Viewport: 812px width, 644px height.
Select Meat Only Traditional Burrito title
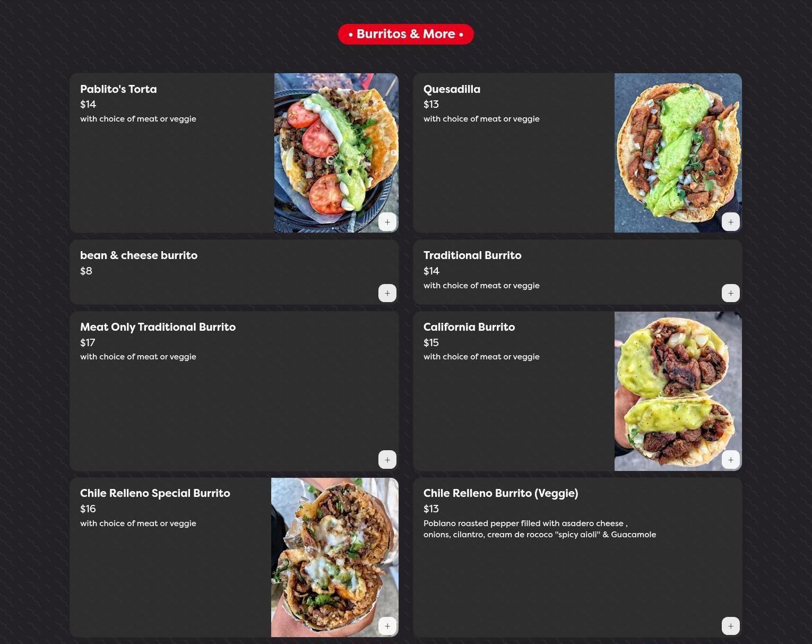[x=158, y=327]
